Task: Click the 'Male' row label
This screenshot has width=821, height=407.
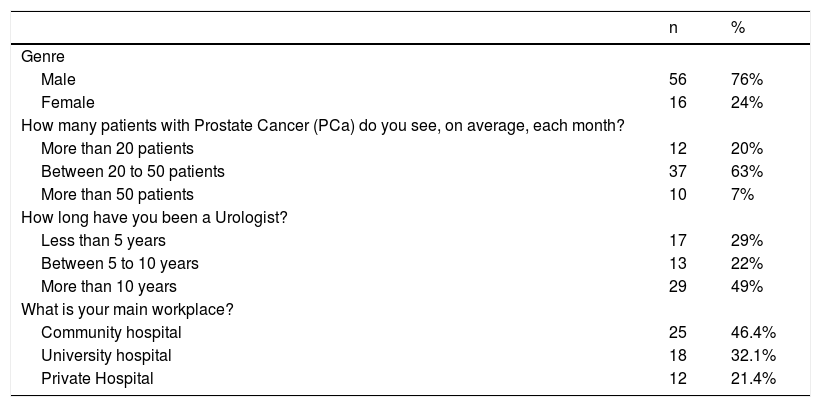Action: (x=58, y=79)
